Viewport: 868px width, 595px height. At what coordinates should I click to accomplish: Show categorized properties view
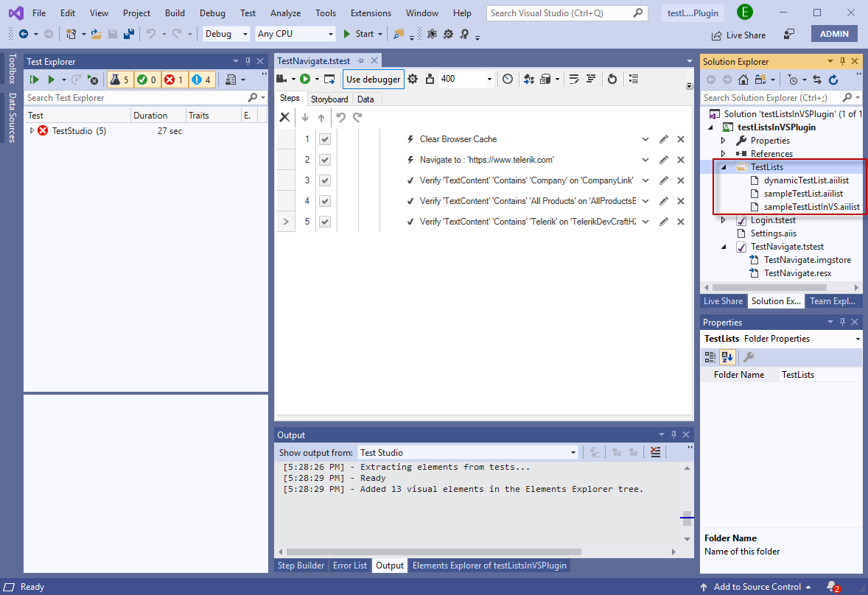710,357
